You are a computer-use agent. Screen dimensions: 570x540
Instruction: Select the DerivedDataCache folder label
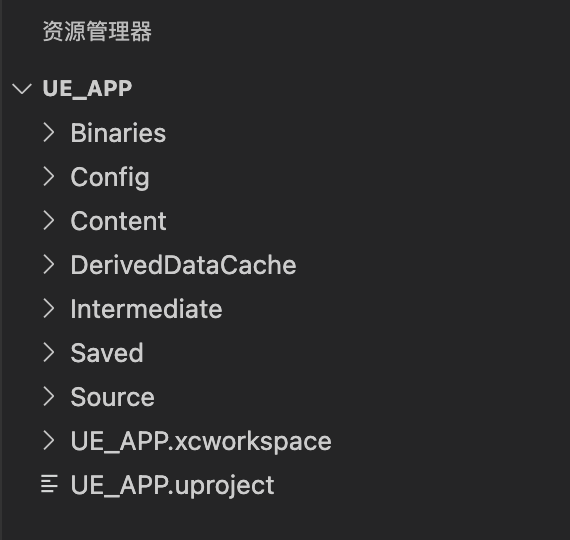[184, 265]
